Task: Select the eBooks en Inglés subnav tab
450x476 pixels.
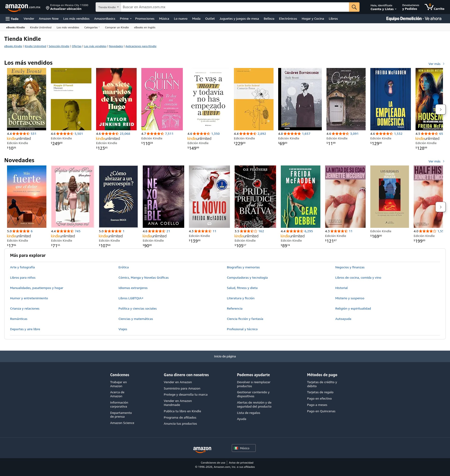Action: (145, 27)
